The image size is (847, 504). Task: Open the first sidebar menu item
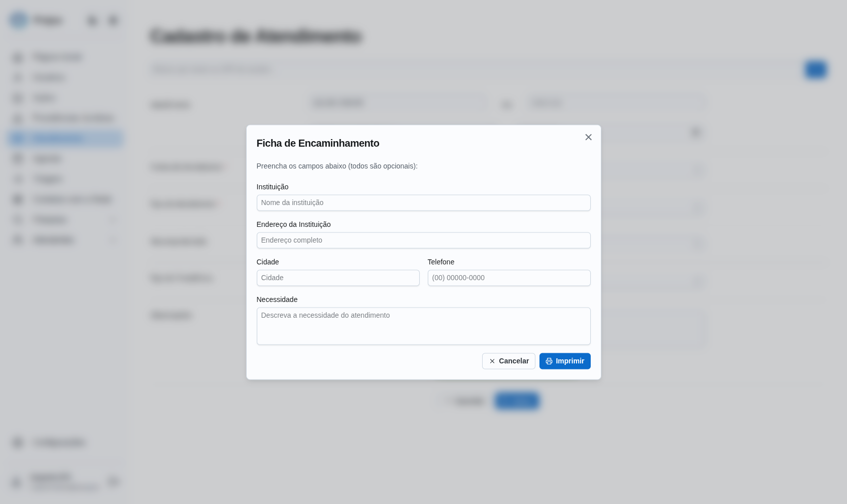57,57
